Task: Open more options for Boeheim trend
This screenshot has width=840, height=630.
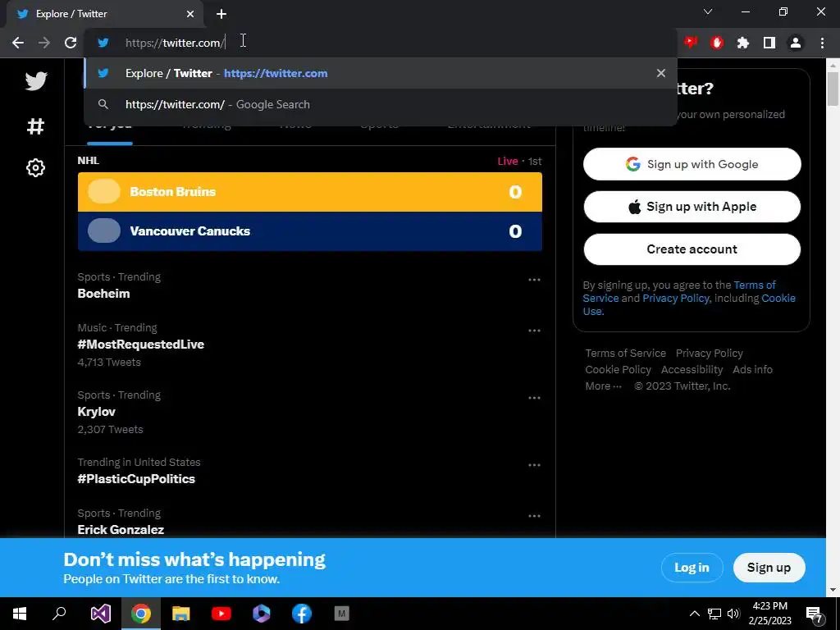Action: point(534,280)
